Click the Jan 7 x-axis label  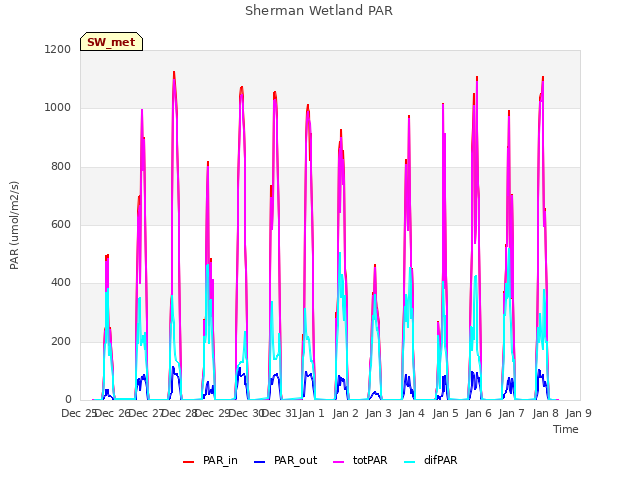pos(511,413)
